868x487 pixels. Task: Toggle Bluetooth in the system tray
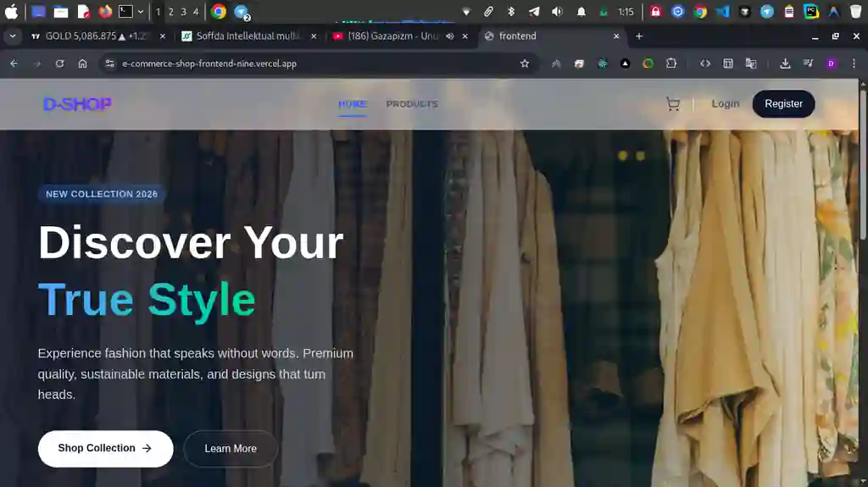click(x=511, y=12)
